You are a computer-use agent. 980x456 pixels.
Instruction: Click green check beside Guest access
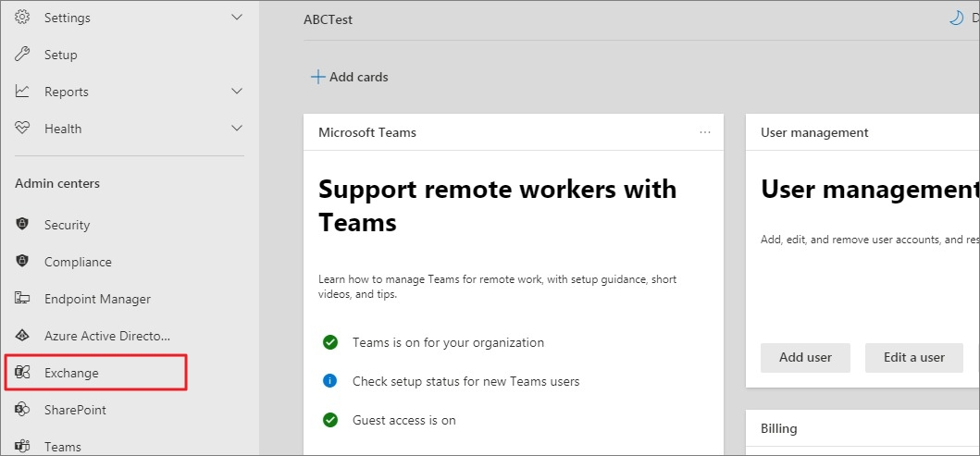(x=330, y=420)
